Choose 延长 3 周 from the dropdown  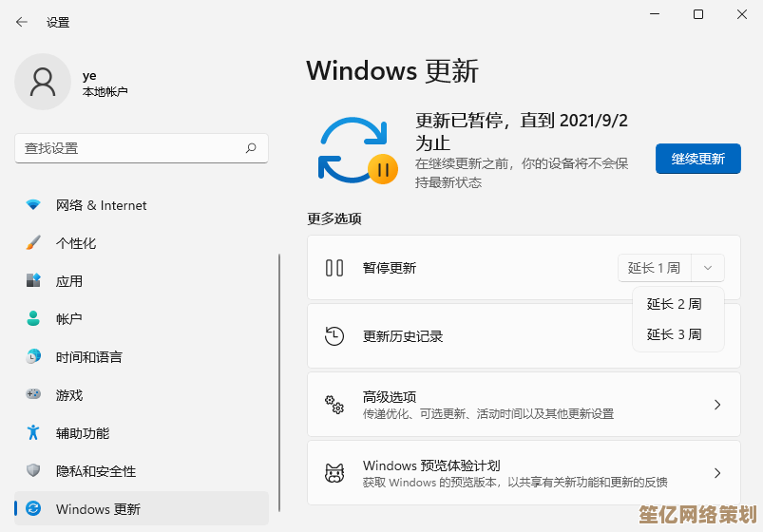point(677,333)
